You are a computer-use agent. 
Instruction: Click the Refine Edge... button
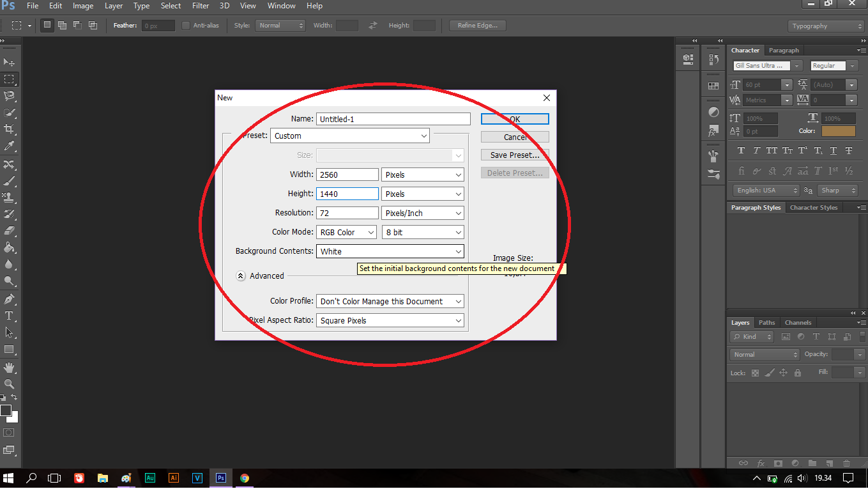coord(478,26)
